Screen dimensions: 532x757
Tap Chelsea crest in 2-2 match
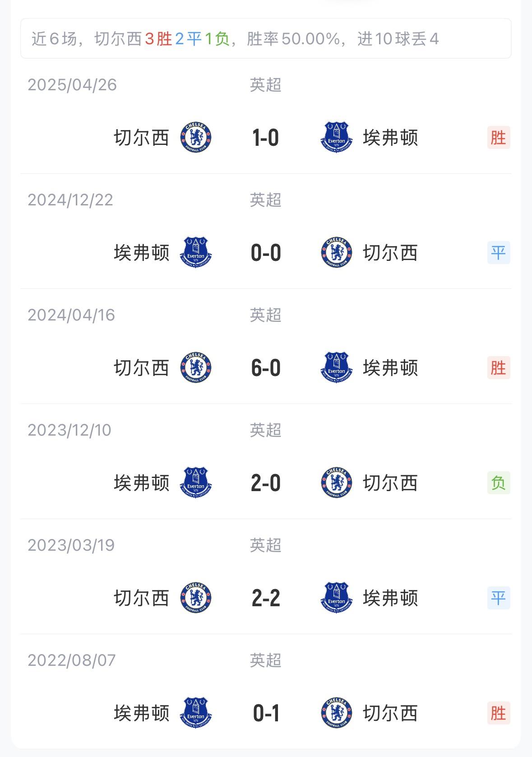coord(196,598)
